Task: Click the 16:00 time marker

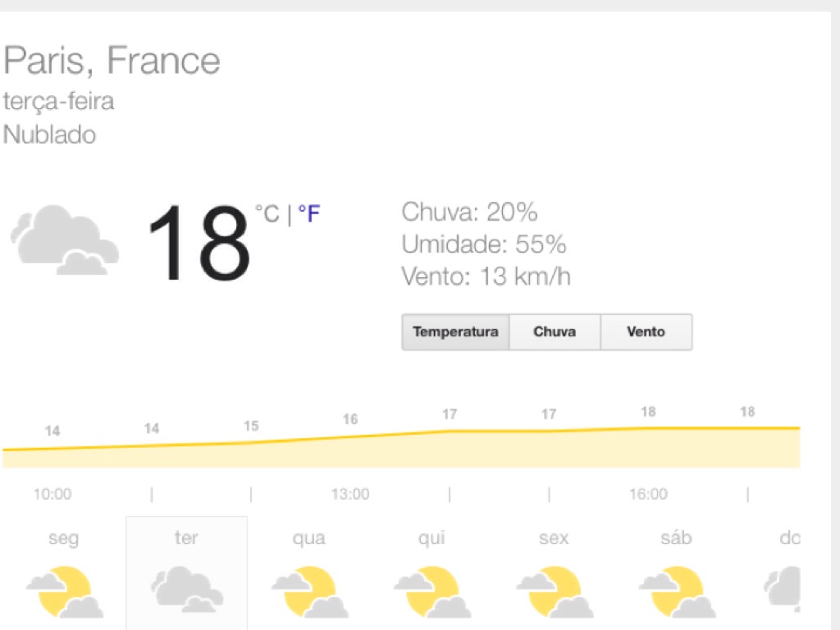Action: [x=648, y=494]
